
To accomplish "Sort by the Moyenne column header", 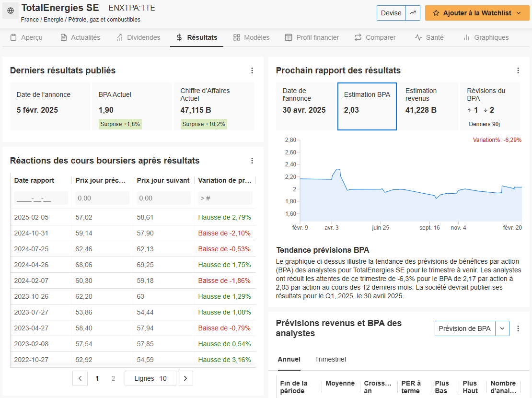I will [340, 384].
